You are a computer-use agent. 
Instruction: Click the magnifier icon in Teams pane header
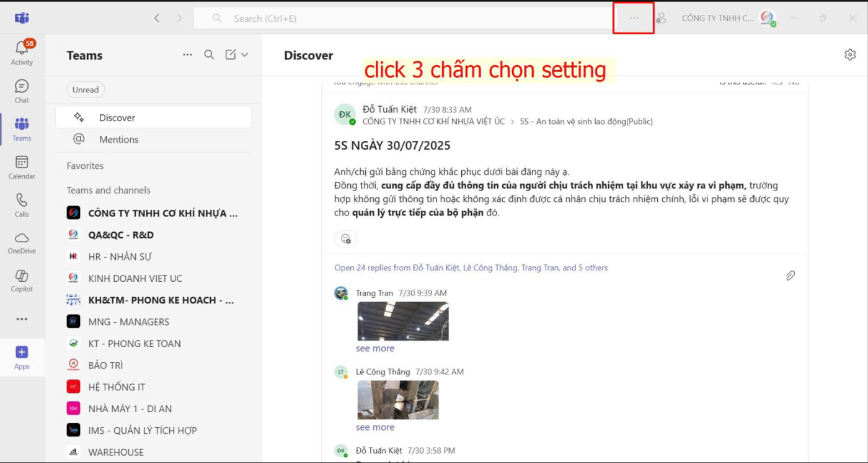(x=209, y=55)
